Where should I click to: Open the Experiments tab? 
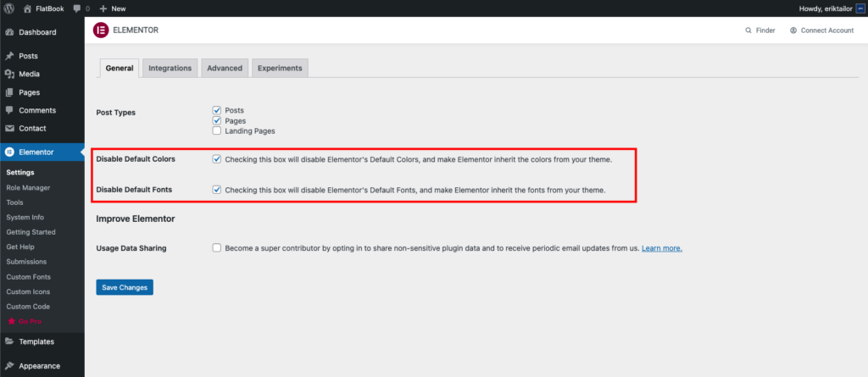click(x=280, y=68)
